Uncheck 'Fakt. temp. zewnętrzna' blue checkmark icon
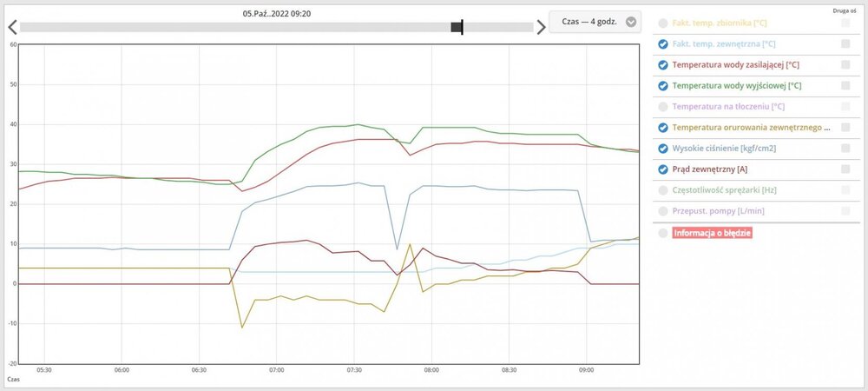 pos(664,44)
